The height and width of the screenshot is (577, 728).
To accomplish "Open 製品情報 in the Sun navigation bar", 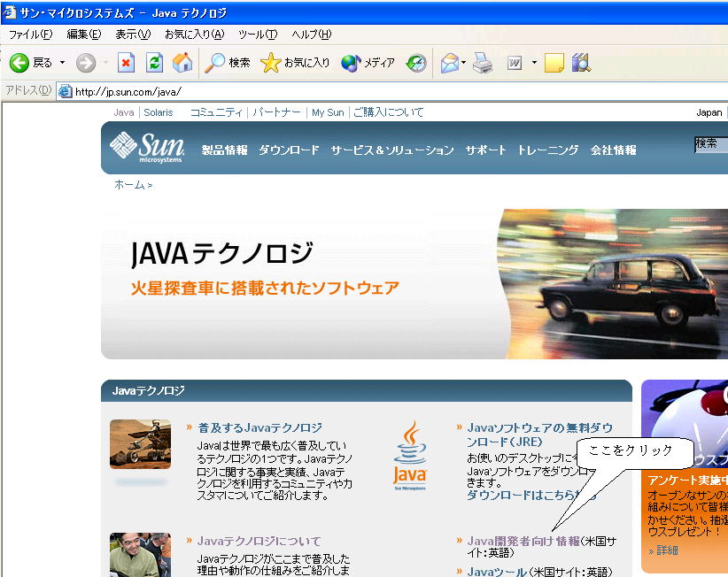I will 225,150.
